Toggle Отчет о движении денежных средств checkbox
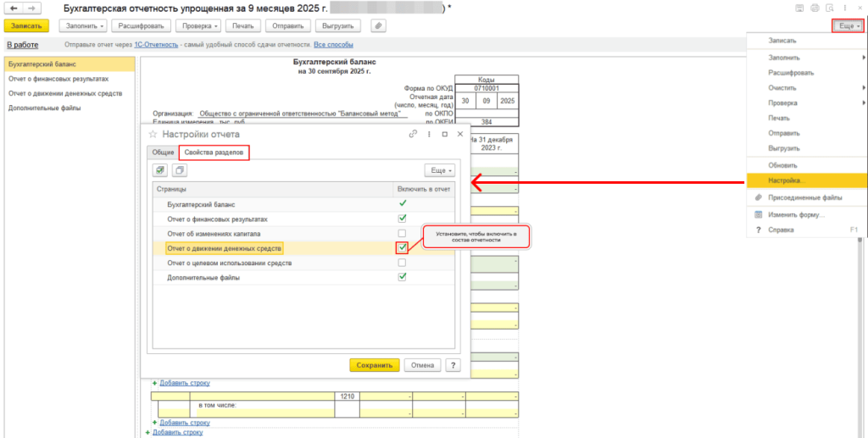868x438 pixels. click(402, 247)
